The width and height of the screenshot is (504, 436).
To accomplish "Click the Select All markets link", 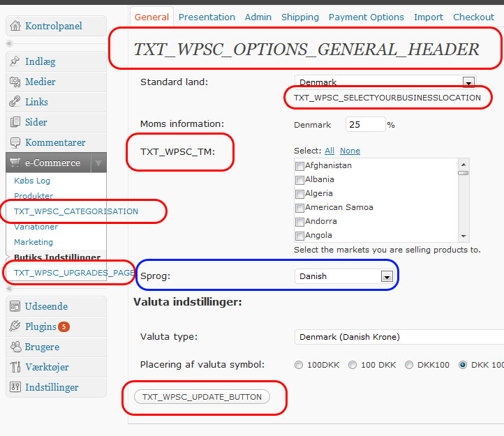I will pos(329,151).
